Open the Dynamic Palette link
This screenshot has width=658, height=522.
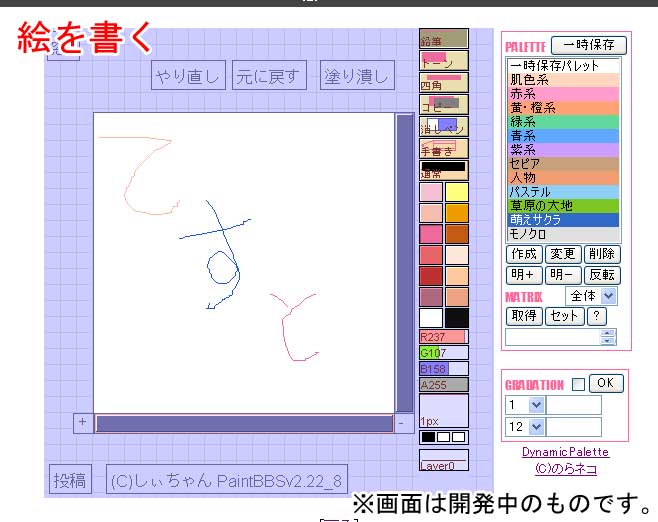(565, 452)
